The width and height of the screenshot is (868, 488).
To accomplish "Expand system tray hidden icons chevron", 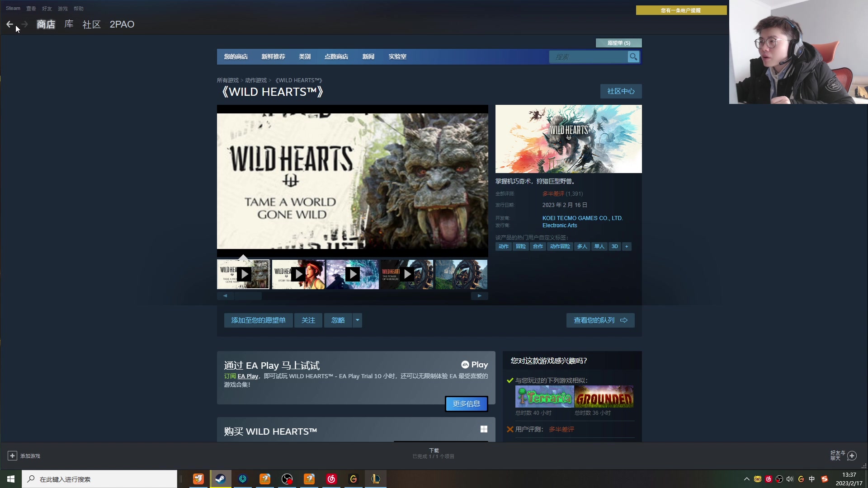I will tap(746, 479).
